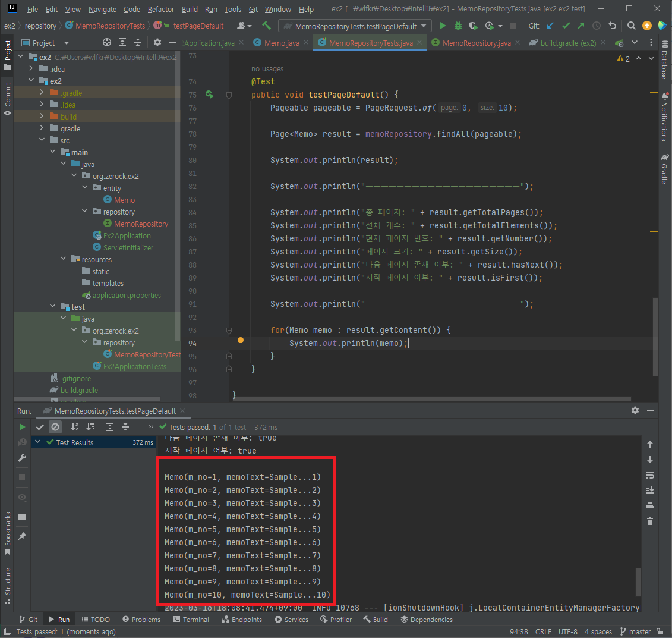
Task: Open the Services tool window
Action: click(291, 620)
